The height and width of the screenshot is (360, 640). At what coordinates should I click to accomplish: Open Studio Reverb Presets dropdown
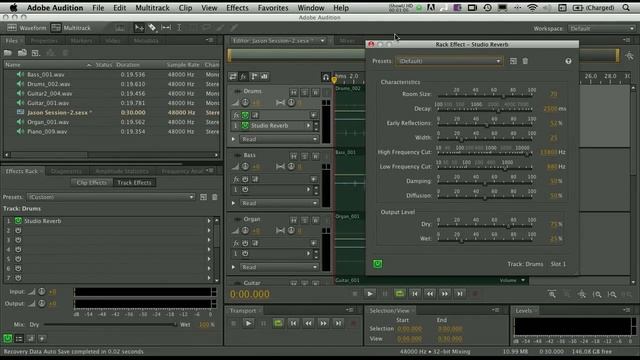[449, 61]
